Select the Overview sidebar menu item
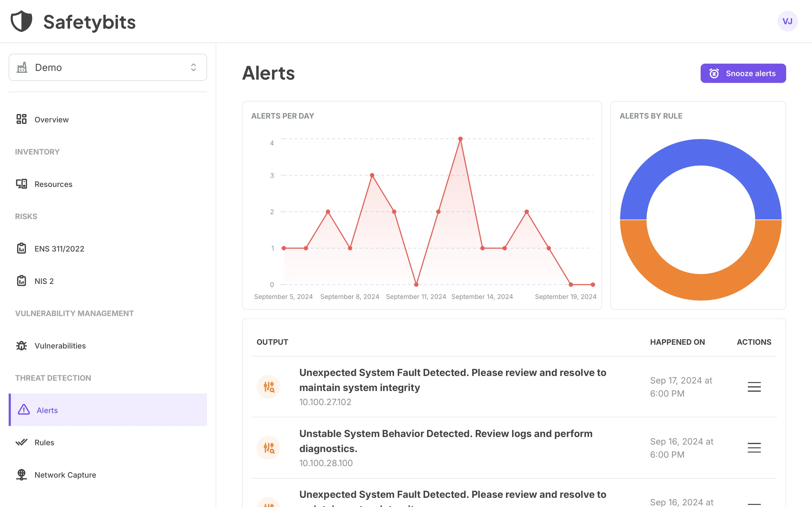The width and height of the screenshot is (812, 507). tap(51, 119)
